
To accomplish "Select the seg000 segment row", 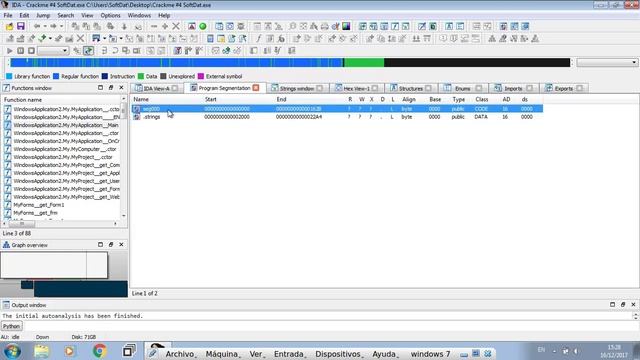I will (337, 109).
